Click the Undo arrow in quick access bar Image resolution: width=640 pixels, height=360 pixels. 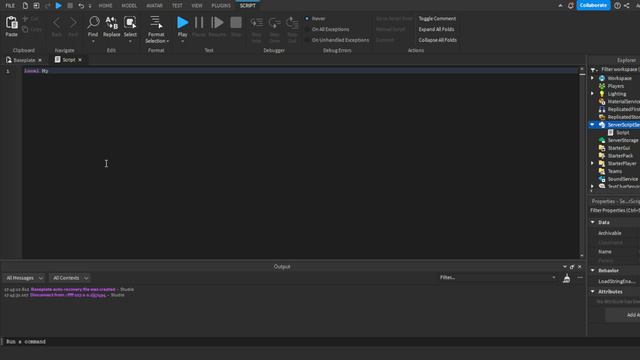pos(81,5)
